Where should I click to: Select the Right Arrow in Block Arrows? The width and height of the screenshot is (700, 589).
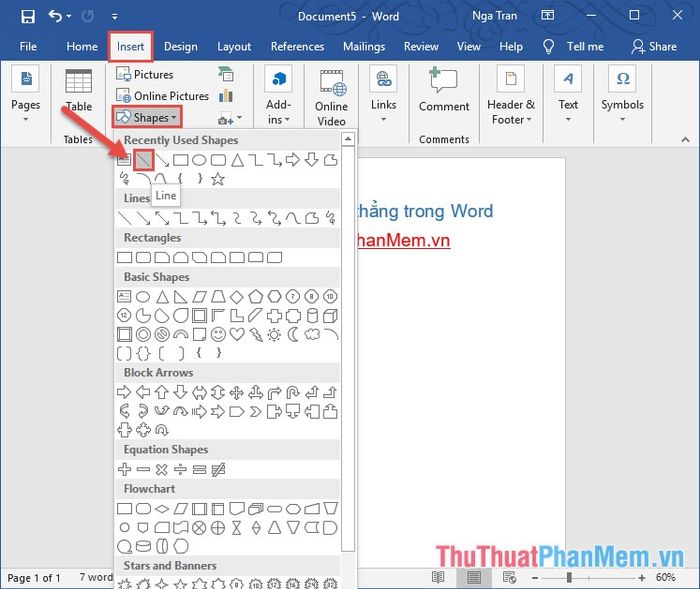(x=124, y=392)
